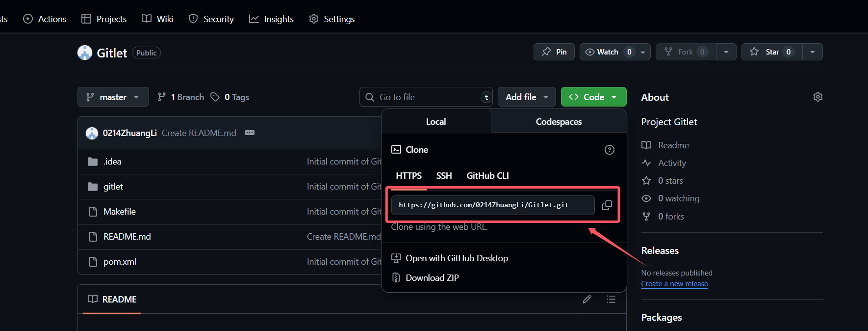Open the pom.xml row's commit message
The height and width of the screenshot is (331, 868).
[344, 262]
